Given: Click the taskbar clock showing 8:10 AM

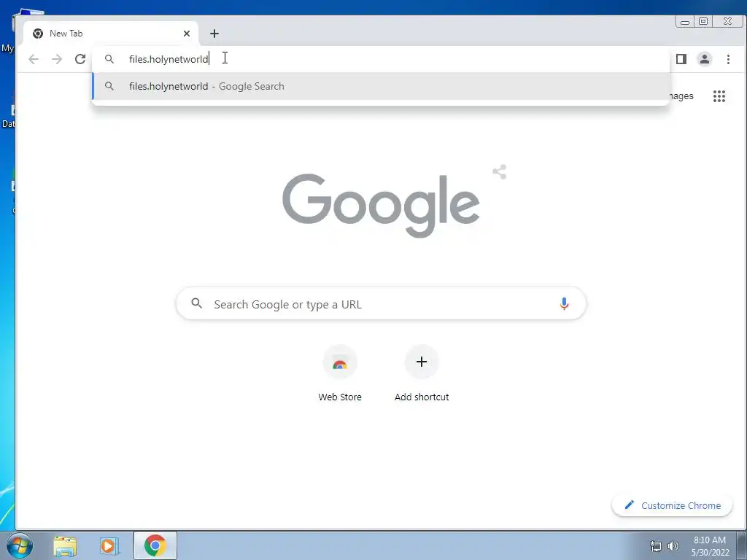Looking at the screenshot, I should coord(710,545).
